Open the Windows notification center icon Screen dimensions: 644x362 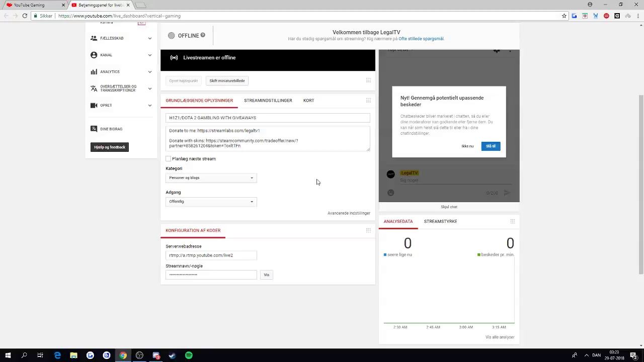[x=633, y=355]
